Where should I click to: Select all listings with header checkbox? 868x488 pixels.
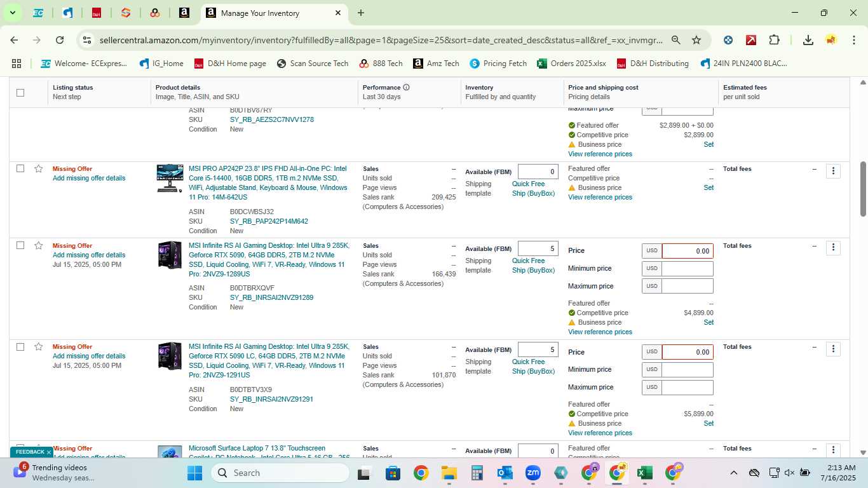pos(20,92)
